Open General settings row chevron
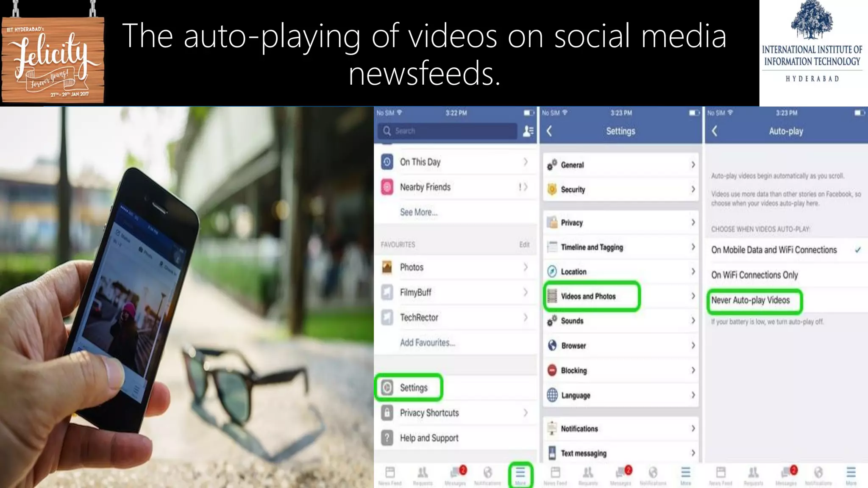The height and width of the screenshot is (488, 868). click(x=693, y=165)
